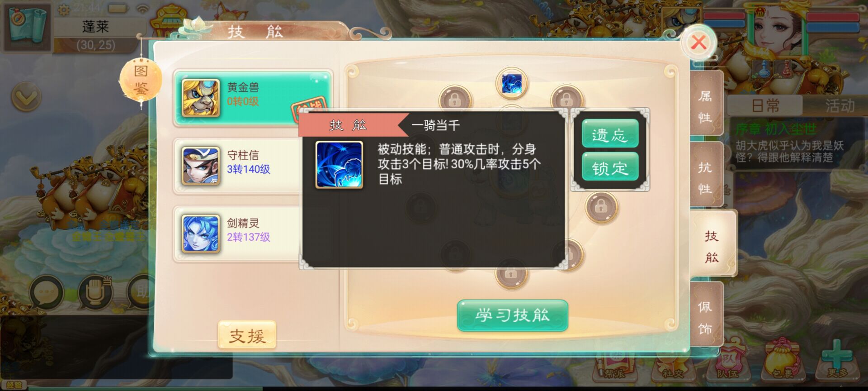Image resolution: width=868 pixels, height=391 pixels.
Task: Click the 遗忘 button
Action: pyautogui.click(x=610, y=134)
